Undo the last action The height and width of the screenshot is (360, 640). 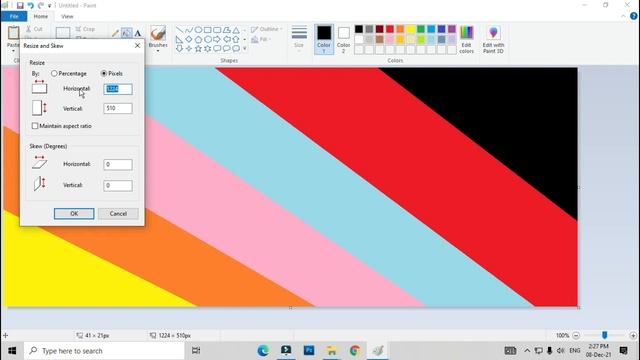[30, 6]
